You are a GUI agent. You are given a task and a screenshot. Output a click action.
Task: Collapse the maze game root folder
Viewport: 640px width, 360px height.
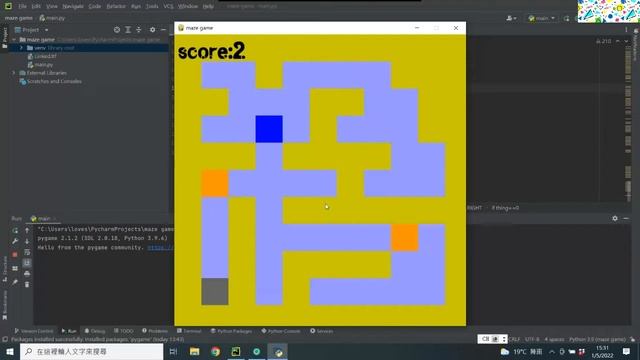click(14, 40)
